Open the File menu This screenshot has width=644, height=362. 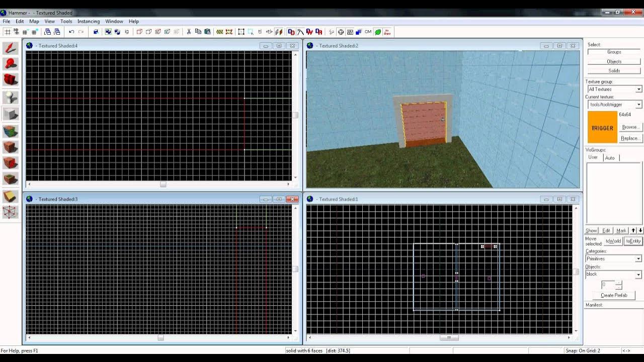pos(7,21)
